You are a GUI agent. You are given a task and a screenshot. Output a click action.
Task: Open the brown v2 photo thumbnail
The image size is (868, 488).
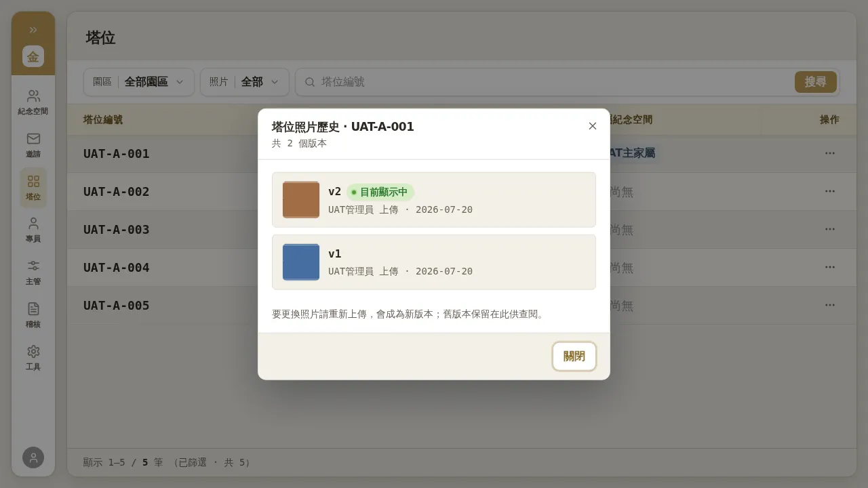(301, 200)
